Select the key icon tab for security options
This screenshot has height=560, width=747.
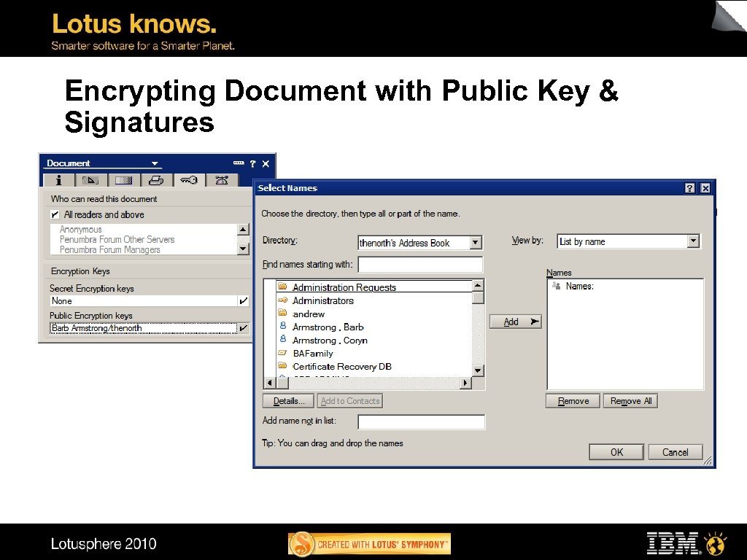pos(189,180)
